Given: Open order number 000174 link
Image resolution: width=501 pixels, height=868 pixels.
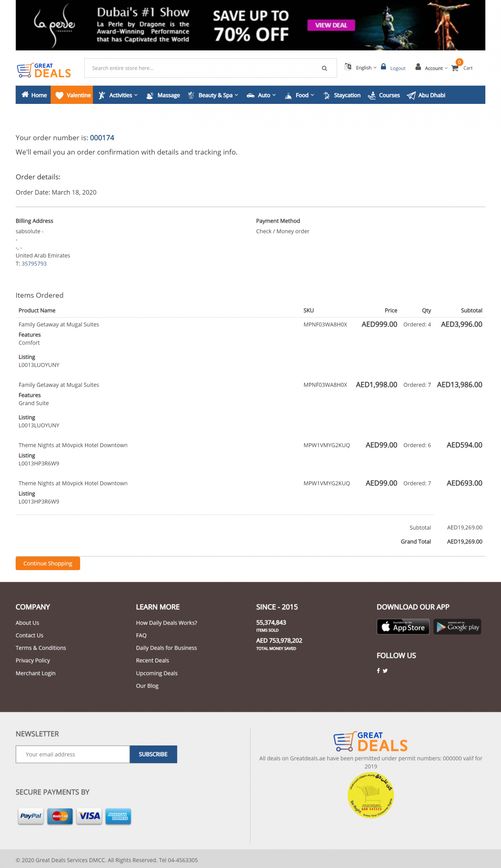Looking at the screenshot, I should click(102, 138).
